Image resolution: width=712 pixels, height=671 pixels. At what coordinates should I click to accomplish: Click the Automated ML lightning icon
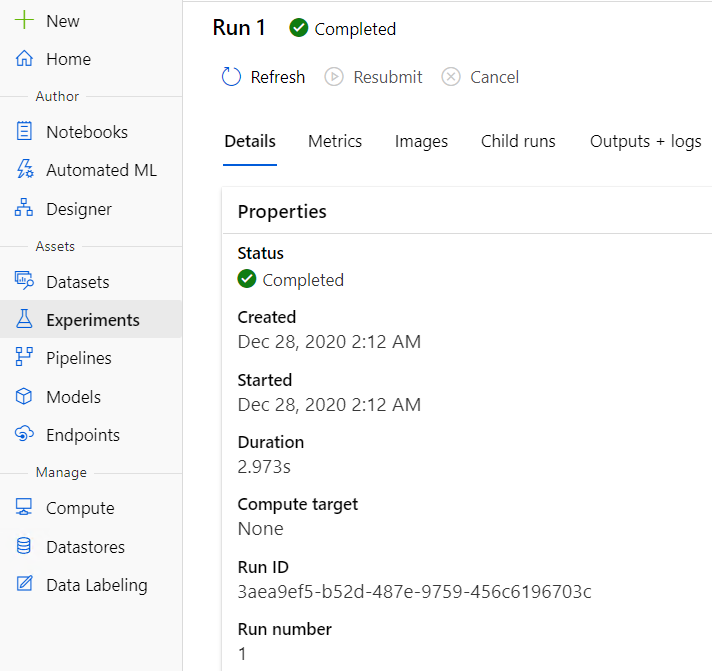(x=24, y=169)
